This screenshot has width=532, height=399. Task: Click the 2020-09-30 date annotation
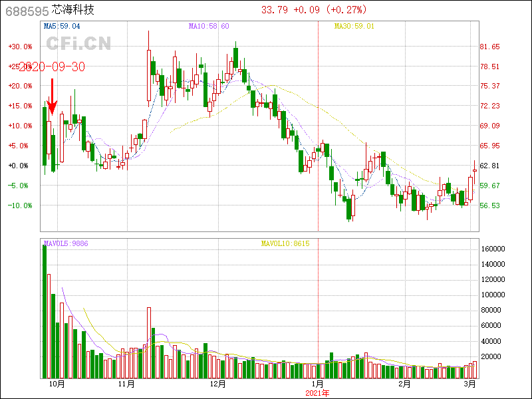(51, 67)
